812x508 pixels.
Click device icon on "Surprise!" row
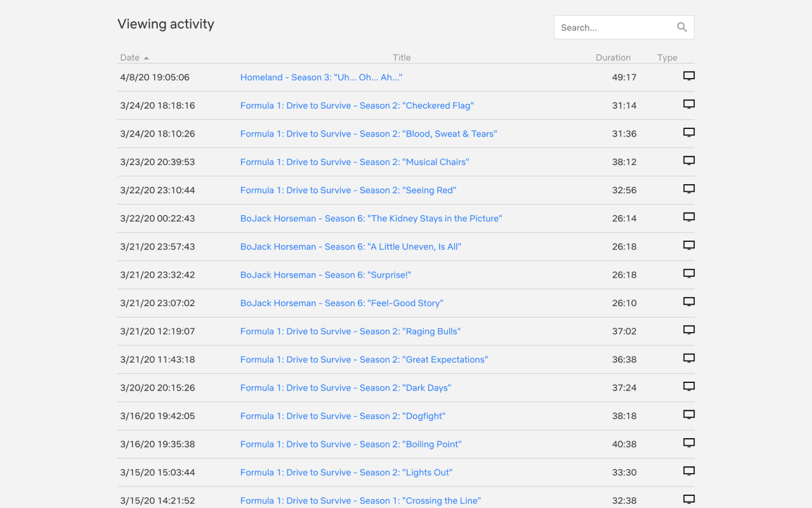point(689,274)
